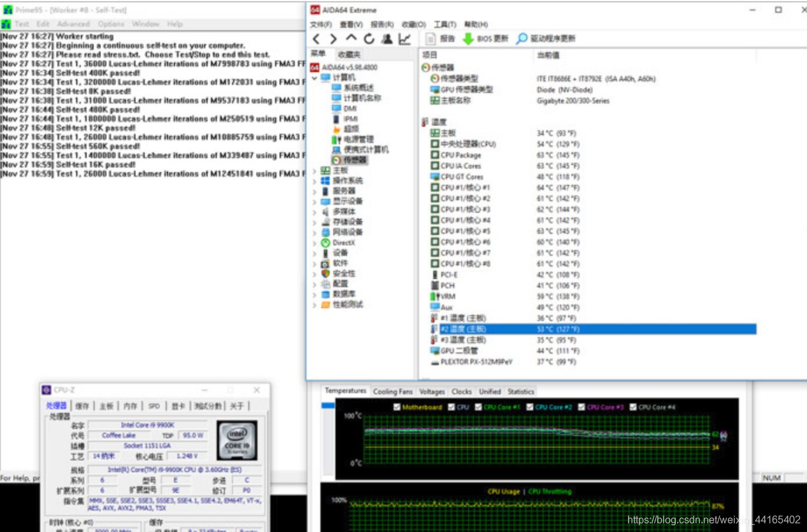807x532 pixels.
Task: Expand the 配置 tree node
Action: pos(314,284)
